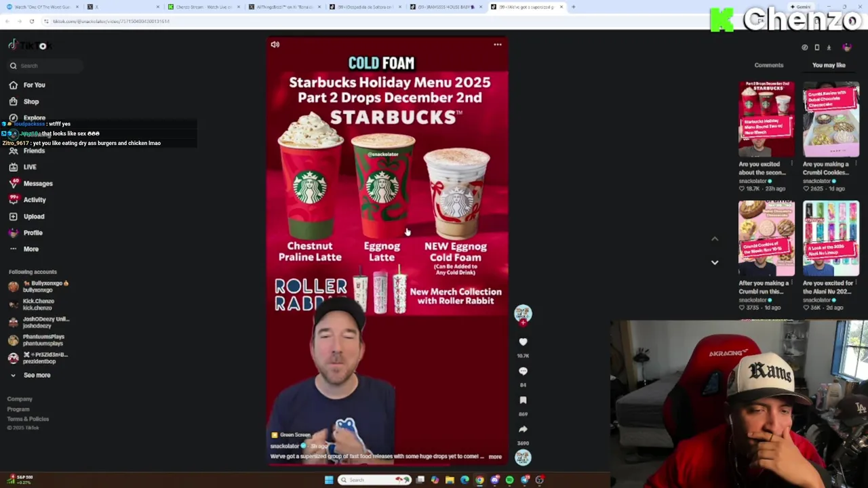Open Starbucks Holiday Menu recommended video
868x488 pixels.
coord(766,119)
